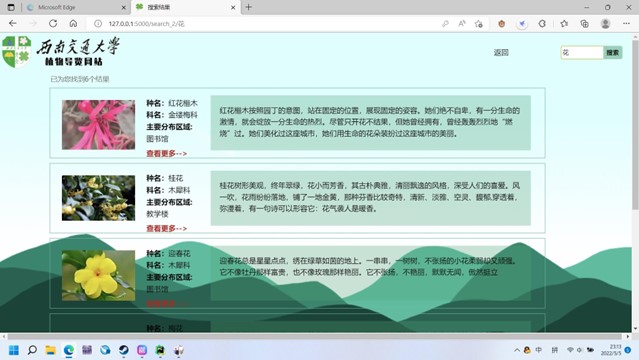Go back using the browser back arrow
Screen dimensions: 639x360
[13, 24]
